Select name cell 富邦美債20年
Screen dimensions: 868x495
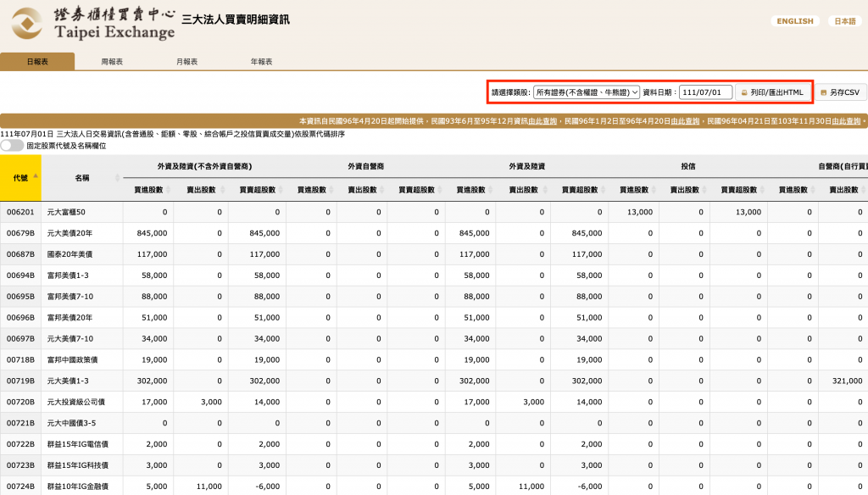[82, 317]
